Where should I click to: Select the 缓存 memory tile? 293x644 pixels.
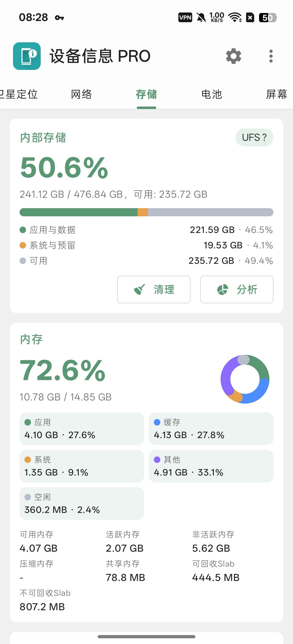[x=211, y=429]
